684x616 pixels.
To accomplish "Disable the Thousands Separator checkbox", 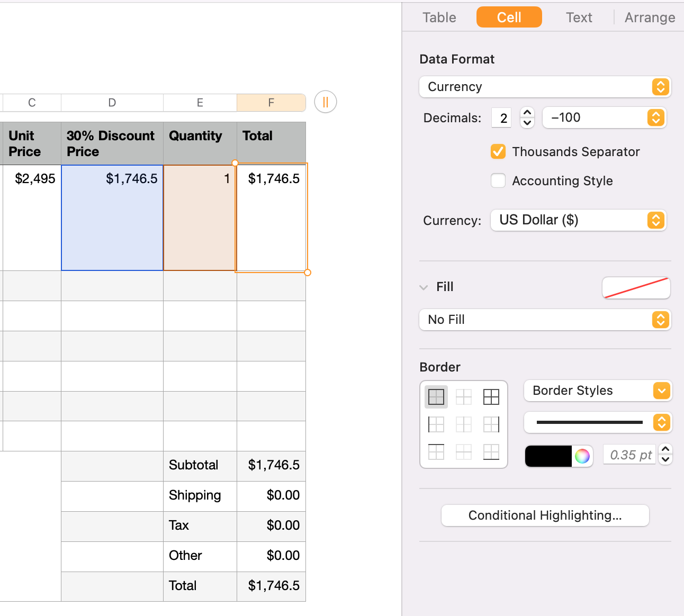I will [x=498, y=151].
